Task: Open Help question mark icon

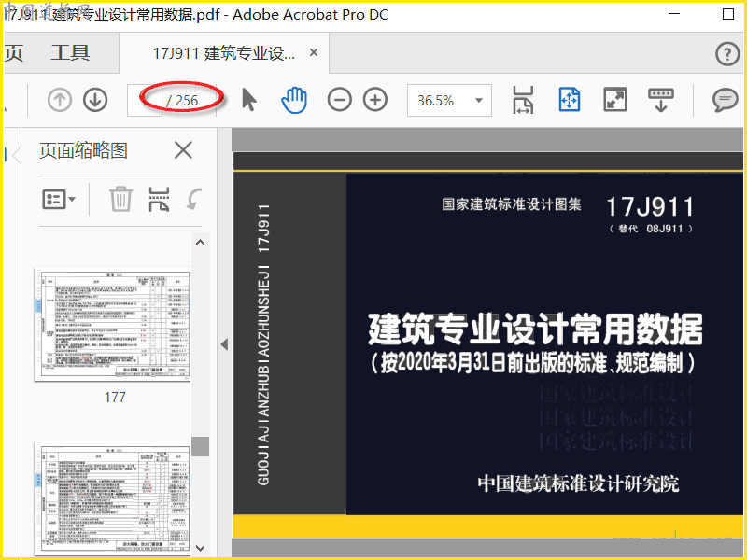Action: [x=727, y=54]
